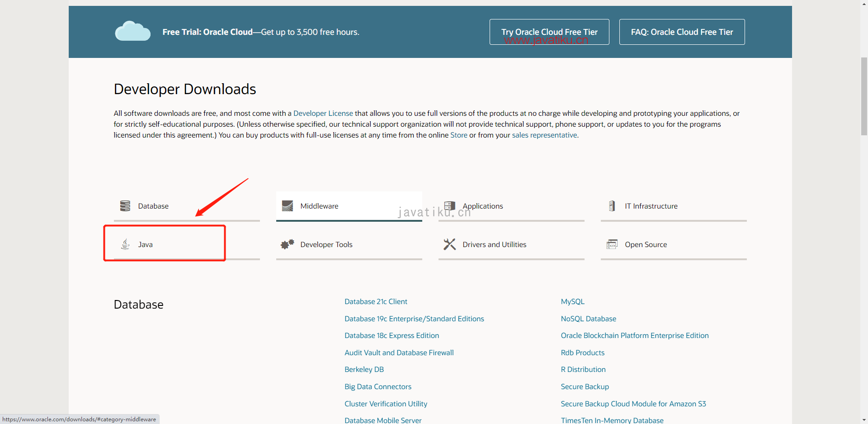Click the Open Source category icon
The height and width of the screenshot is (424, 868).
point(612,244)
